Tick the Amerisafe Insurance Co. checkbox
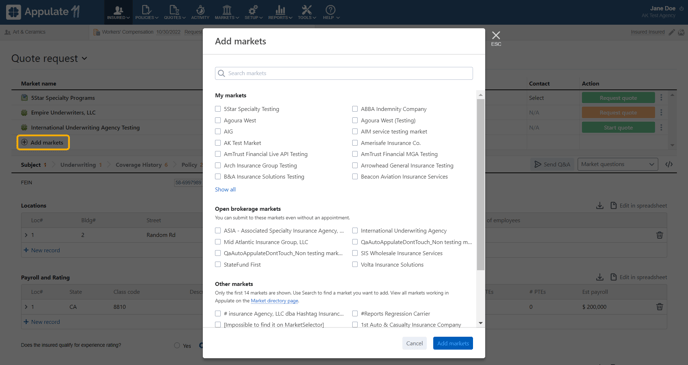The image size is (688, 365). (x=355, y=143)
